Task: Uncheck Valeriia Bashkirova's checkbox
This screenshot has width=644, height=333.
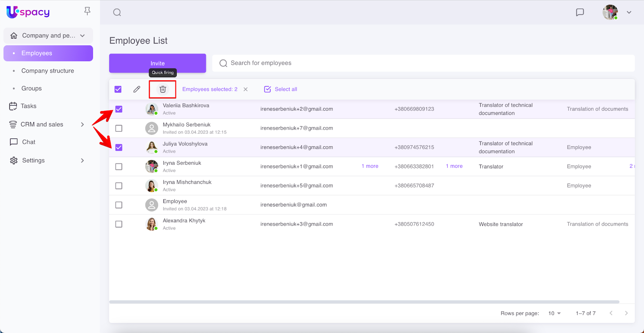Action: [119, 109]
